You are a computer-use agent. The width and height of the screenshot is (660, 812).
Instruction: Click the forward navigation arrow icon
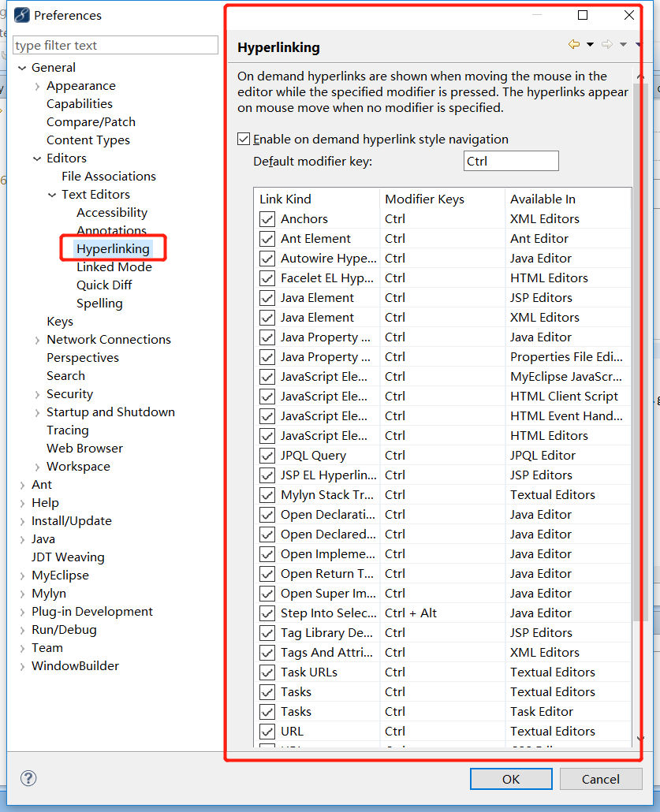coord(607,44)
